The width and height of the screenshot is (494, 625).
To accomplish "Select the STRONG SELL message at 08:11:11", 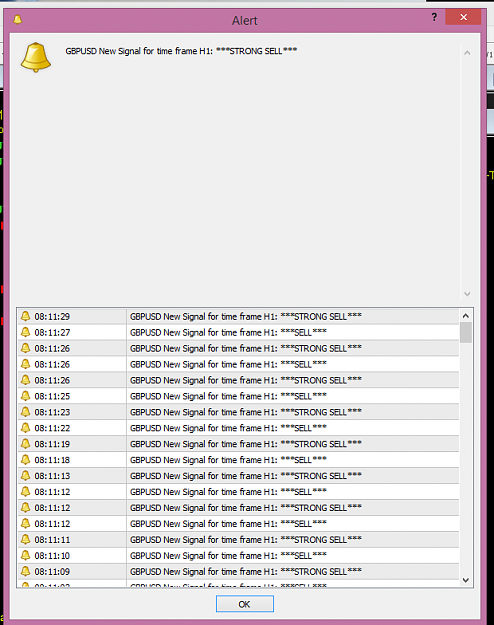I will [293, 540].
